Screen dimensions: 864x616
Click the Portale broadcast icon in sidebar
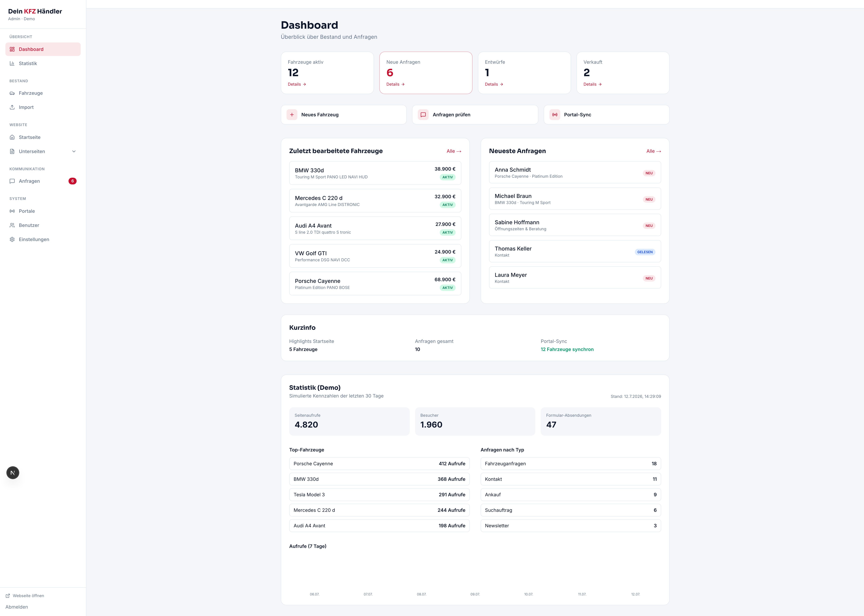(12, 211)
